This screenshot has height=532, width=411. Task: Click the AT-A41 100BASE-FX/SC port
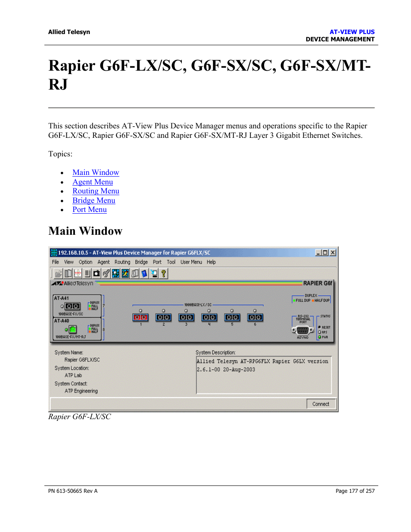[72, 306]
